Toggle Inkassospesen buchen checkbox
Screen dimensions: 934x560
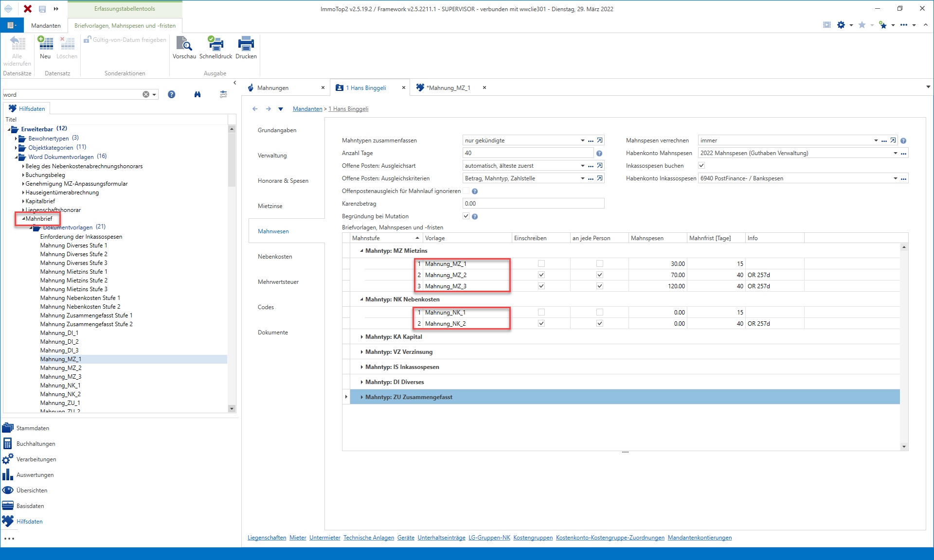pyautogui.click(x=701, y=165)
